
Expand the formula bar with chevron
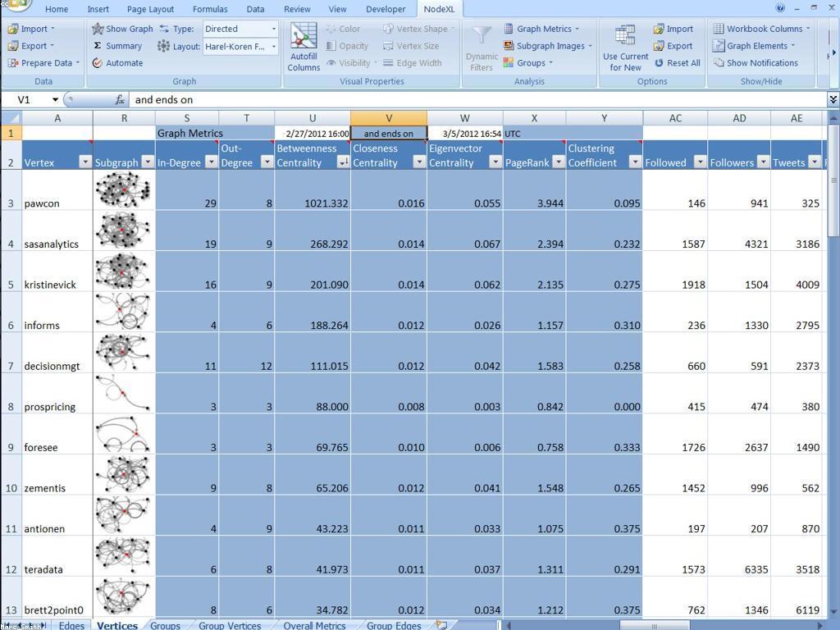tap(833, 99)
